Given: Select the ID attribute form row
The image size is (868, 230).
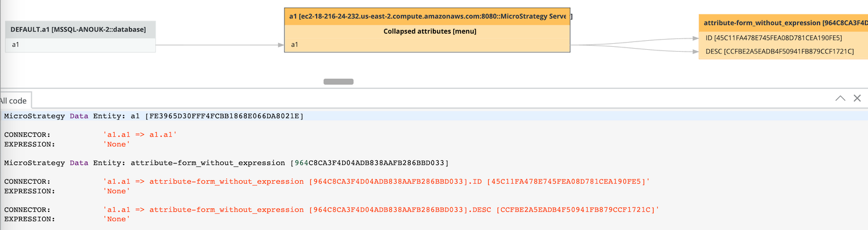Looking at the screenshot, I should point(783,38).
